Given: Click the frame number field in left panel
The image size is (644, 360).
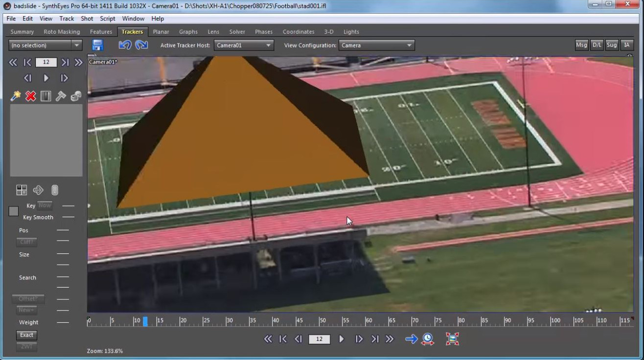Looking at the screenshot, I should [46, 62].
